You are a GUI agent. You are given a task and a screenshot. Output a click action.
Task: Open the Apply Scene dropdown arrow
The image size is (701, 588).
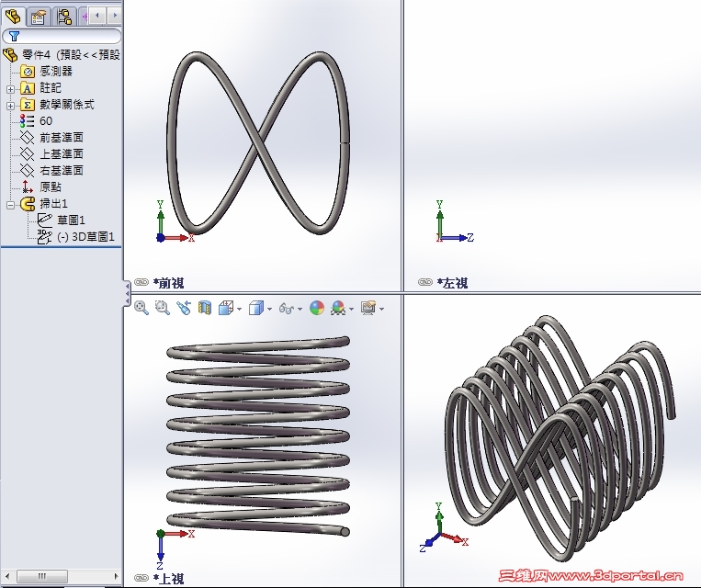352,309
